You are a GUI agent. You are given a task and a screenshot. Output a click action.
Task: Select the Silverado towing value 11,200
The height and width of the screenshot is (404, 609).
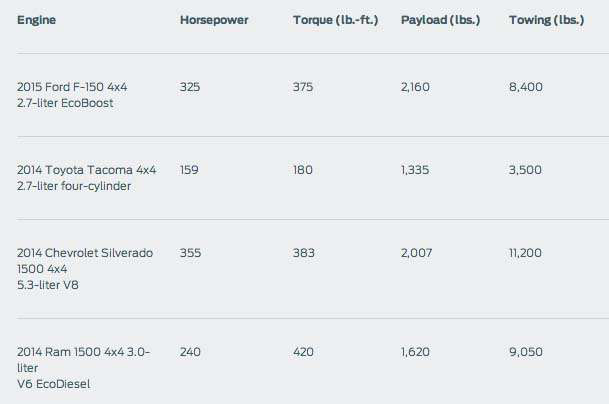pos(525,253)
